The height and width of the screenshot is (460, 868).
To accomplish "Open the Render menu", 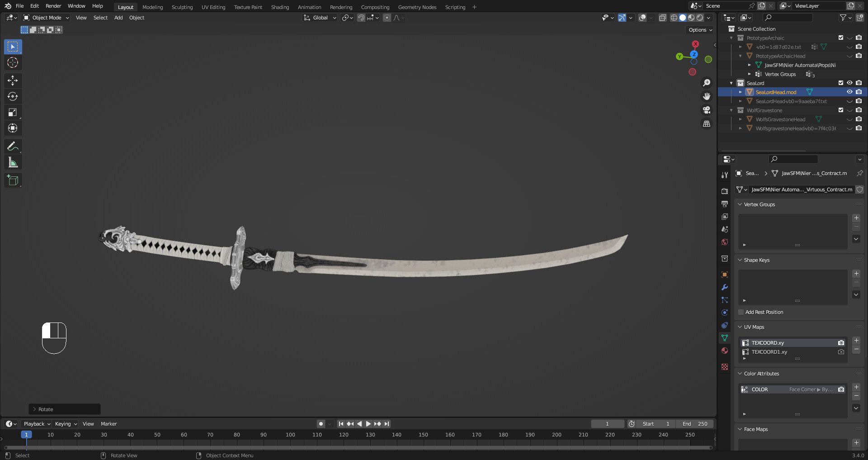I will tap(53, 6).
